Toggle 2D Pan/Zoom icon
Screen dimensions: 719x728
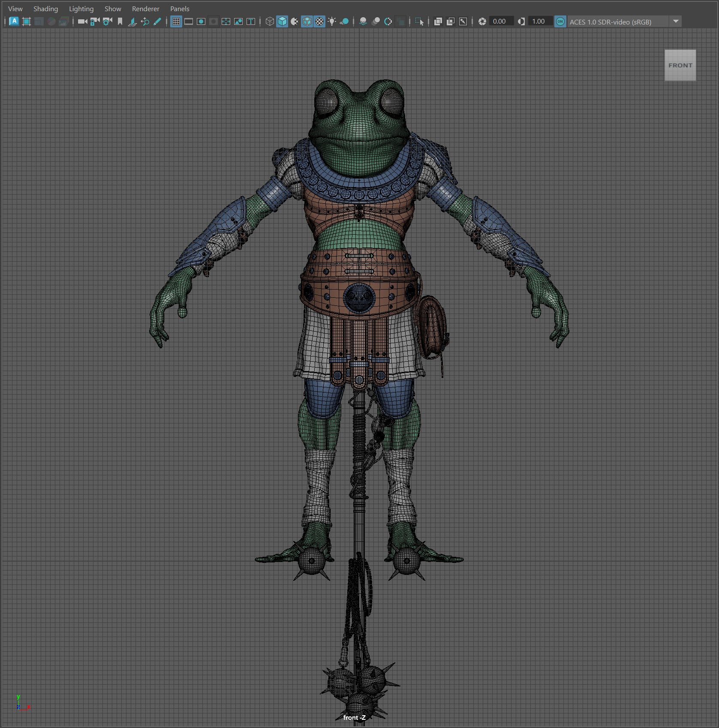(x=145, y=21)
